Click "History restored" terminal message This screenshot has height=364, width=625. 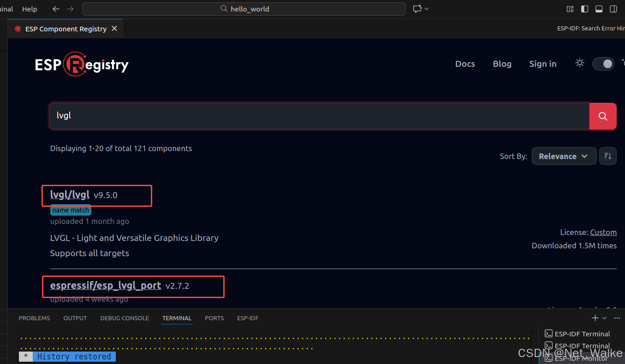point(74,357)
